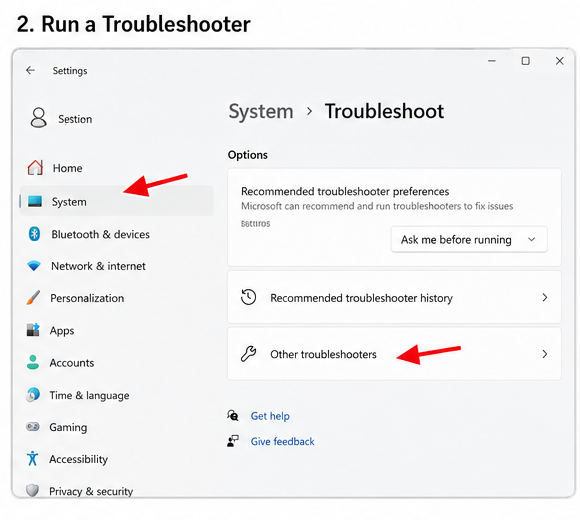Open Other troubleshooters
This screenshot has width=580, height=520.
click(394, 354)
